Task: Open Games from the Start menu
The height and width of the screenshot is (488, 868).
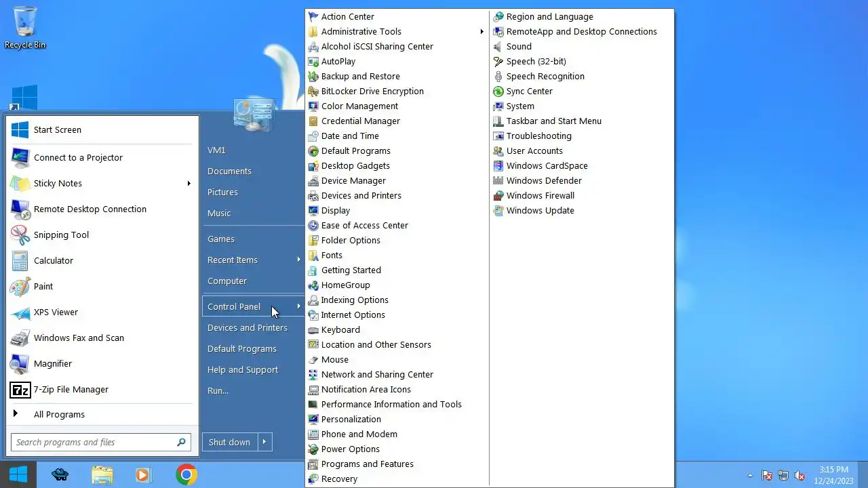Action: (221, 239)
